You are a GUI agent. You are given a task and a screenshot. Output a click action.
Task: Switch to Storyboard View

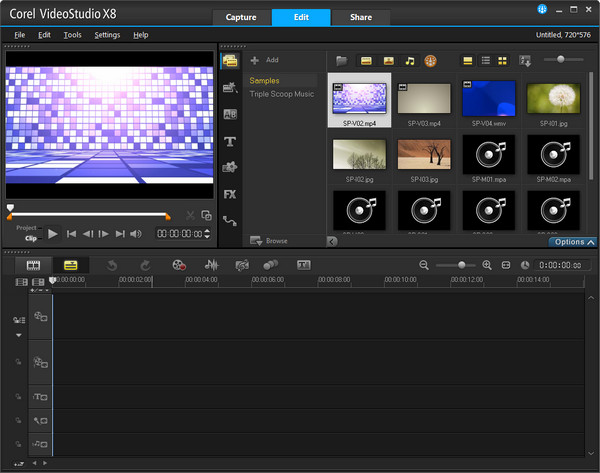33,265
